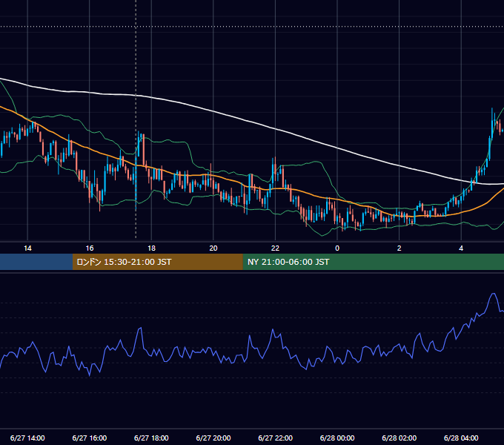Click the NY 21:00-06:00 JST session bar
This screenshot has height=445, width=504.
pyautogui.click(x=373, y=262)
